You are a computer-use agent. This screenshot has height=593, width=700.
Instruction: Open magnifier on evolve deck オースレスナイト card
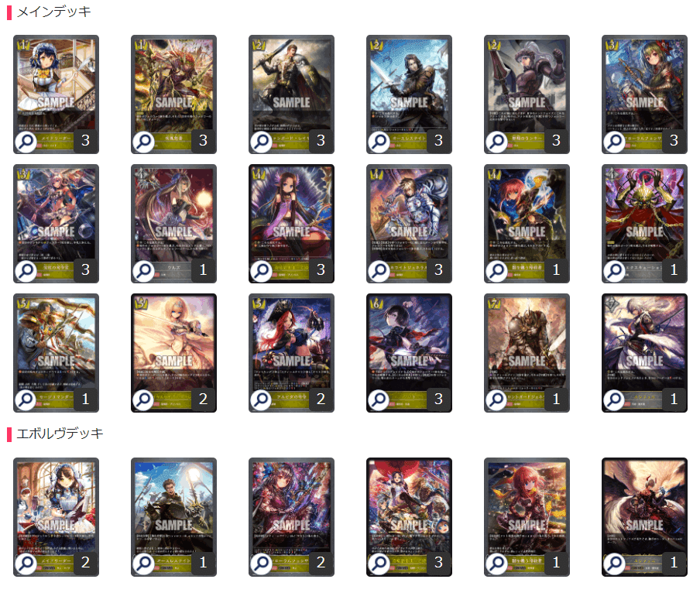pyautogui.click(x=144, y=564)
